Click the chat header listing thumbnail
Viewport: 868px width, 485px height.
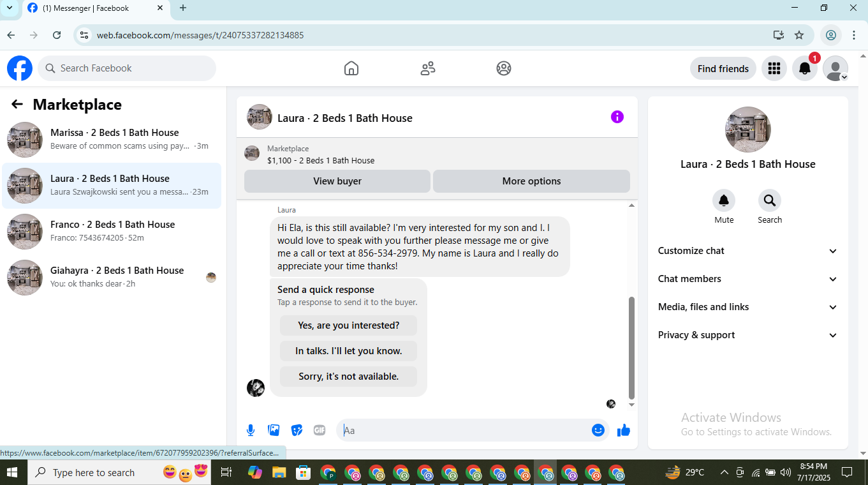click(260, 117)
